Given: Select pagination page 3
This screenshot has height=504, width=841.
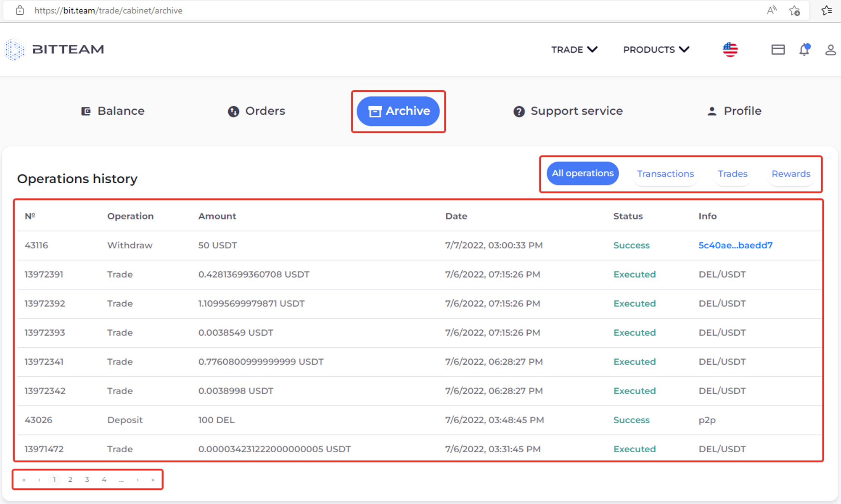Looking at the screenshot, I should tap(87, 480).
